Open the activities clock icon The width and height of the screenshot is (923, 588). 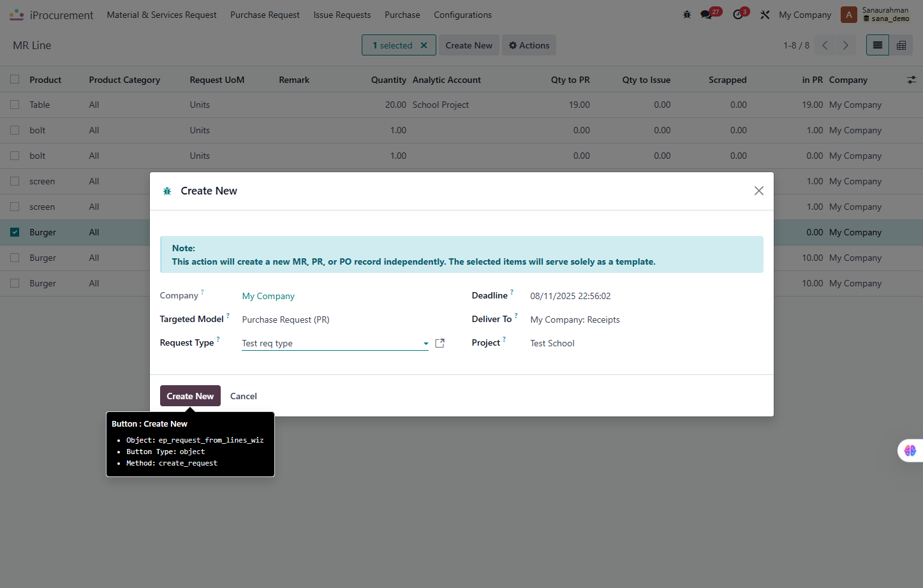[x=738, y=15]
